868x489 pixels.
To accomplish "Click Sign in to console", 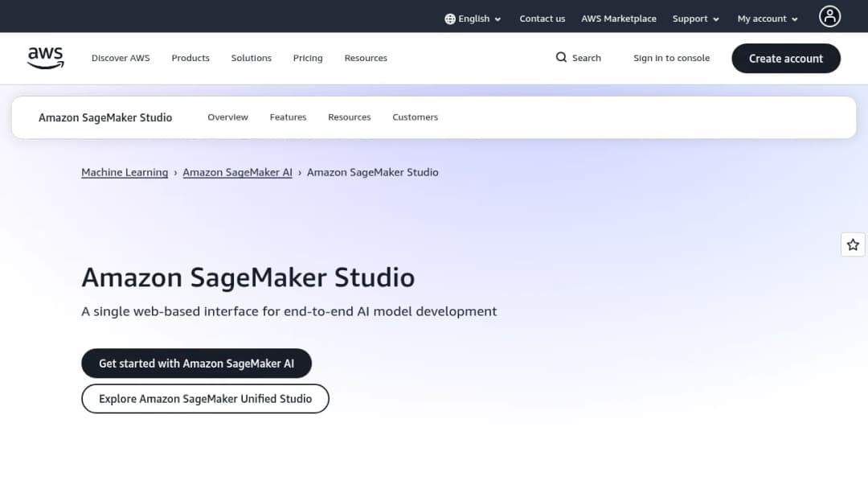I will (x=671, y=58).
